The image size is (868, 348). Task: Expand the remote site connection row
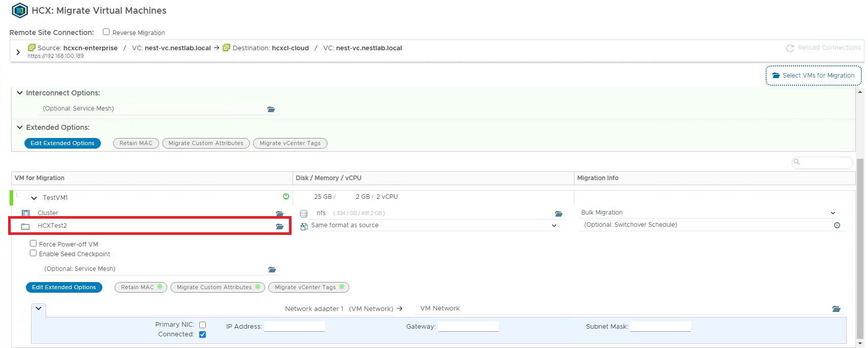[x=18, y=52]
